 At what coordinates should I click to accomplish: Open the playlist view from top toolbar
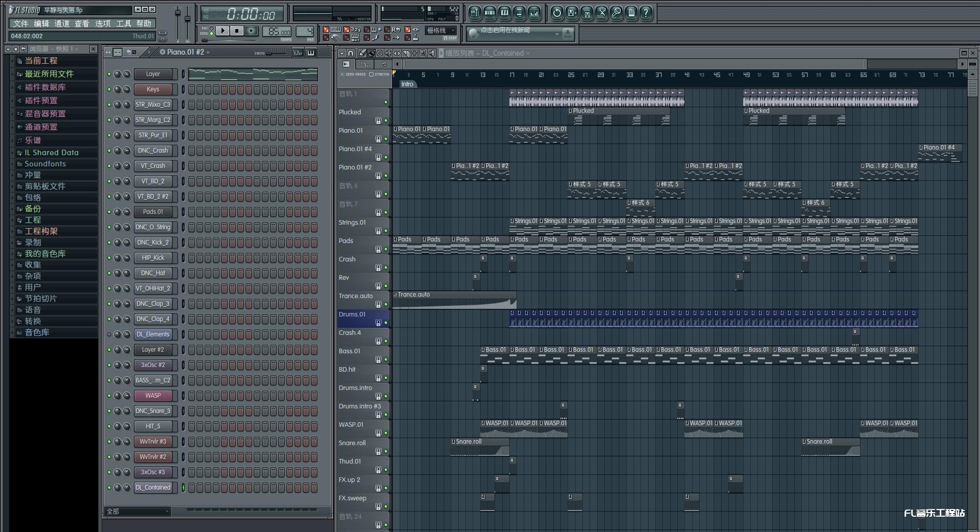(x=475, y=13)
